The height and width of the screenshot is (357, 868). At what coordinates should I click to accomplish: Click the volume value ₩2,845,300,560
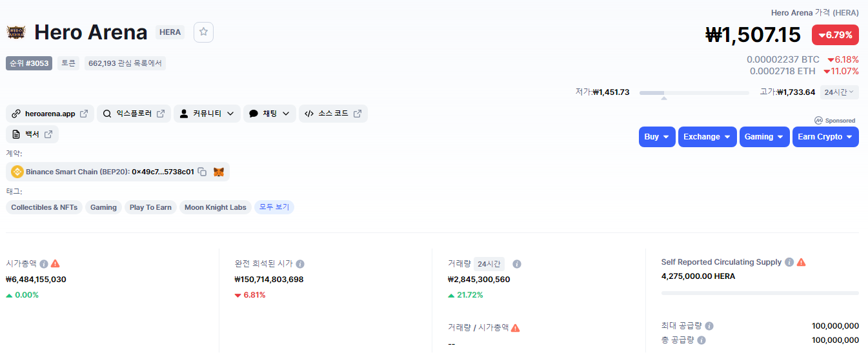pyautogui.click(x=479, y=280)
